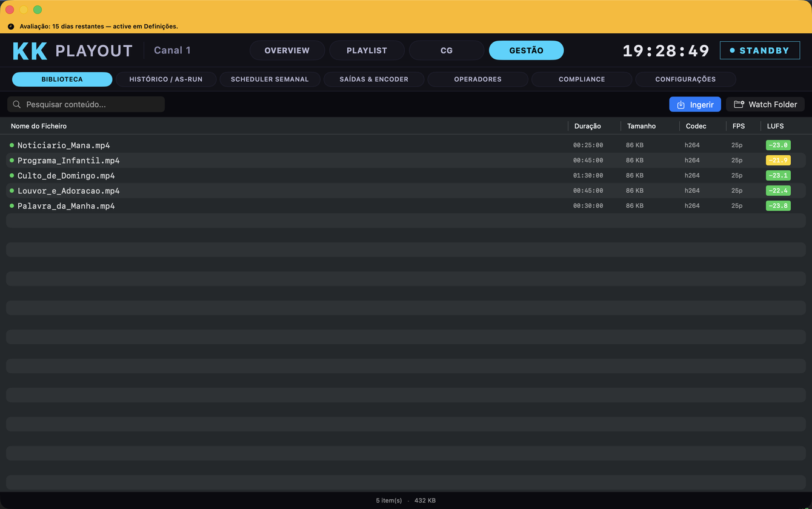Click the Watch Folder button
This screenshot has width=812, height=509.
765,104
